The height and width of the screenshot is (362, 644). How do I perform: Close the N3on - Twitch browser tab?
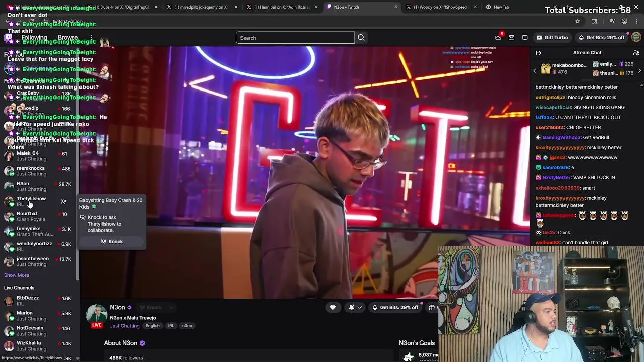pyautogui.click(x=395, y=7)
